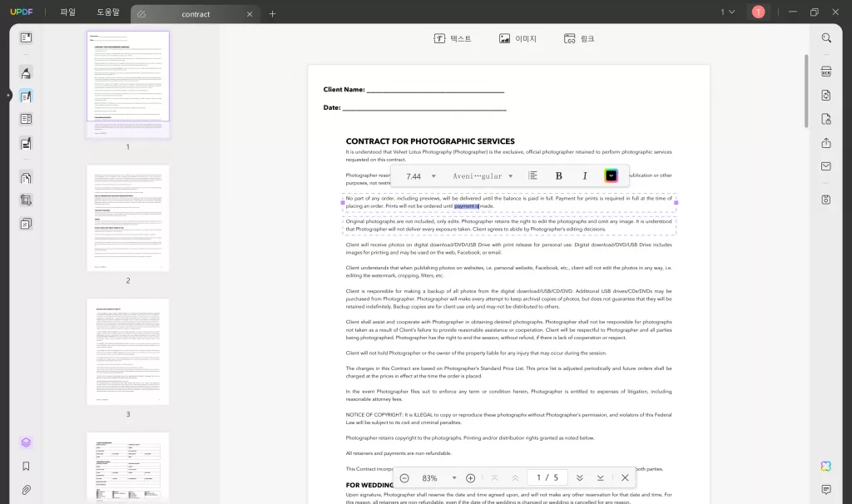Open the UPDF AI assistant icon

[826, 466]
